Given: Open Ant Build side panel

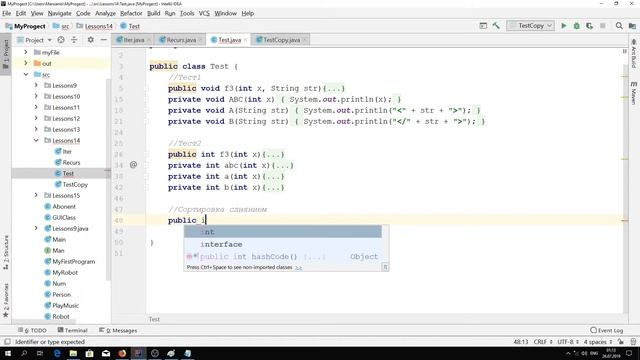Looking at the screenshot, I should [x=633, y=53].
